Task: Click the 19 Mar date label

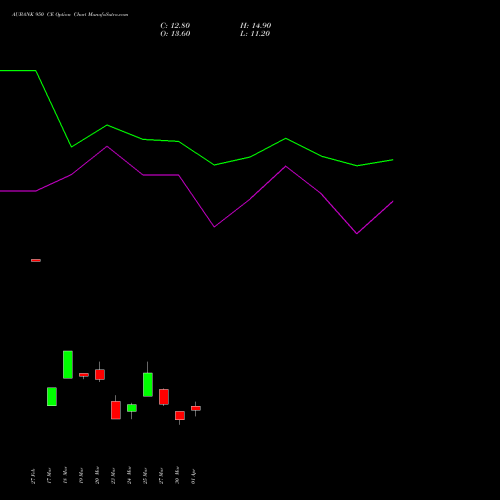Action: point(81,476)
